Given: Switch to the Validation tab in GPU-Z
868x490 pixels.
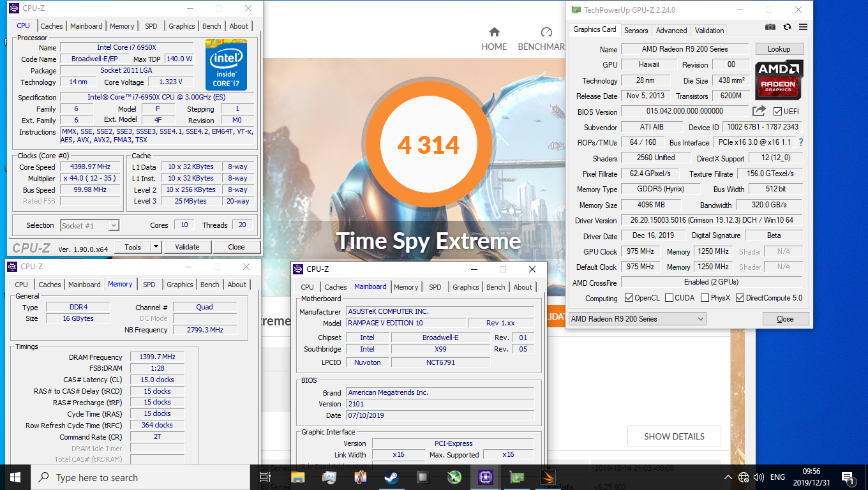Looking at the screenshot, I should point(709,30).
